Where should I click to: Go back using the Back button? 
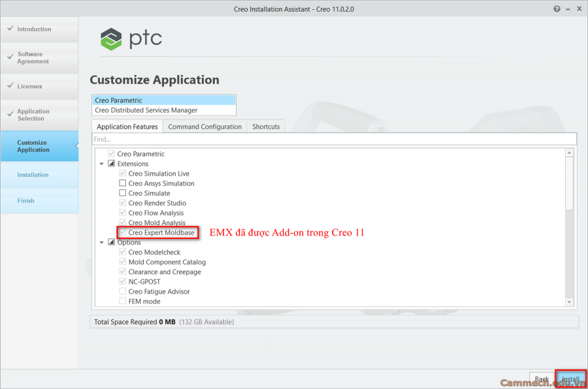tap(542, 379)
